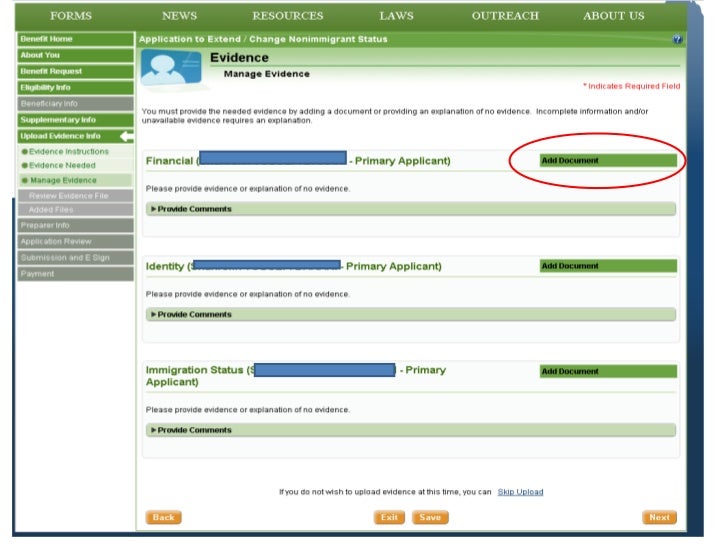
Task: Select Added Files sub-item
Action: pyautogui.click(x=76, y=210)
